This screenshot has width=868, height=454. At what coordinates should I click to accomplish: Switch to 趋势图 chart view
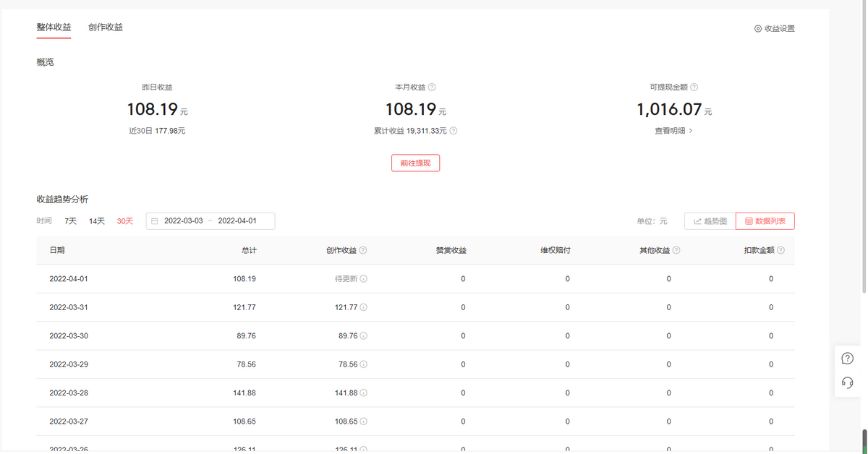[710, 221]
